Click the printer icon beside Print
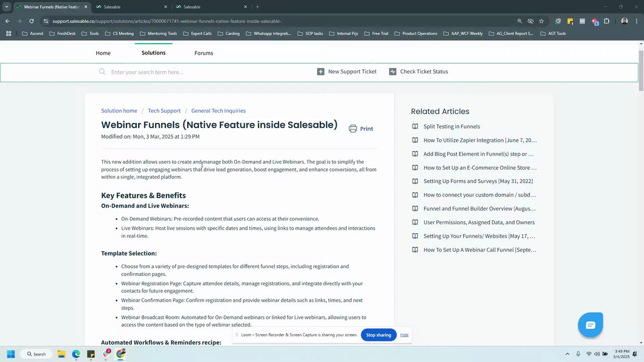 pyautogui.click(x=353, y=129)
